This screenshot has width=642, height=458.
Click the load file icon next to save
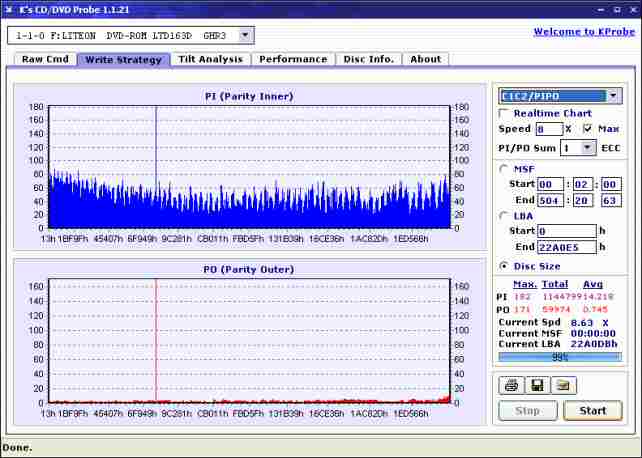(563, 386)
